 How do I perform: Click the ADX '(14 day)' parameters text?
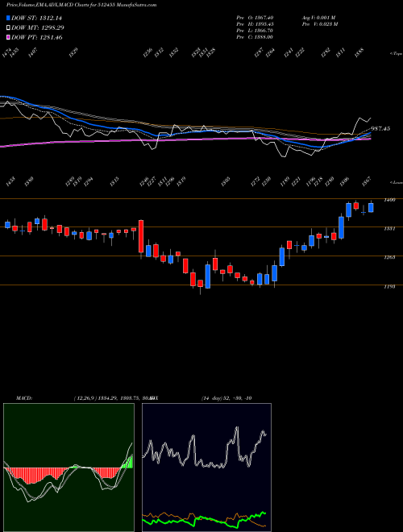212,398
